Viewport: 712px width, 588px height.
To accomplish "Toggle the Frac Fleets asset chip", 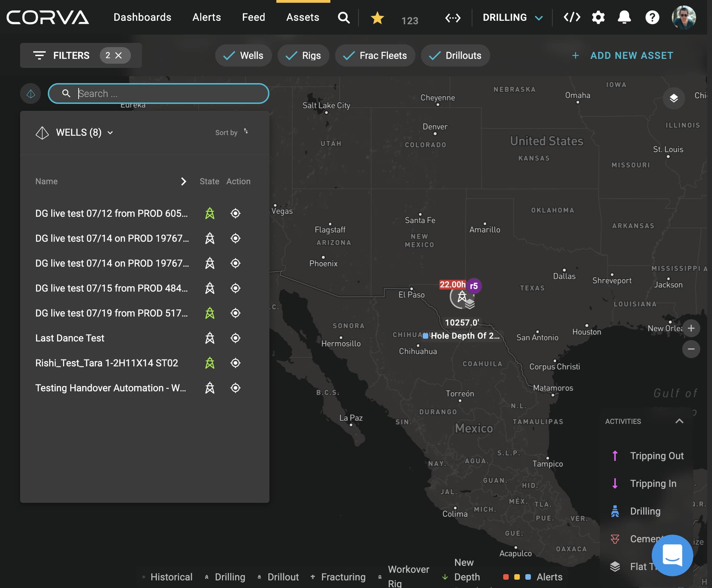I will pyautogui.click(x=375, y=56).
